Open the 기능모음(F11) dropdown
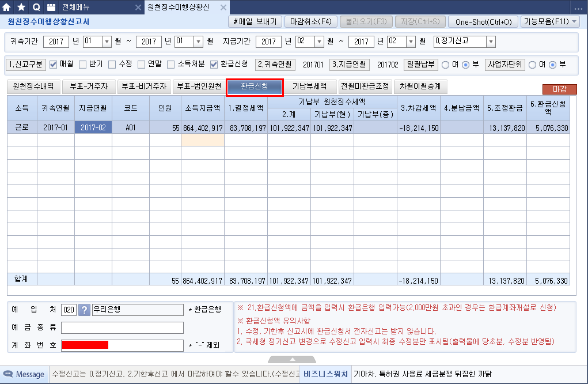Screen dimensions: 588x384 pos(550,22)
